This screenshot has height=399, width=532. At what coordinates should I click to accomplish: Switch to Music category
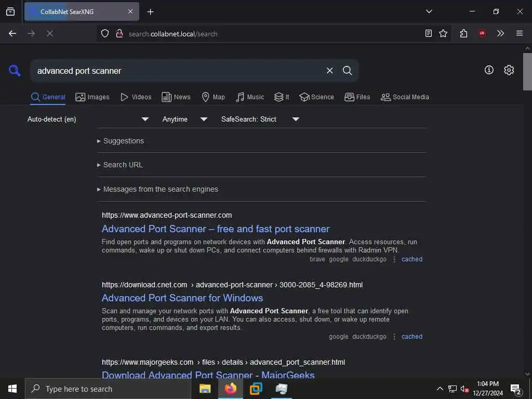pyautogui.click(x=250, y=97)
